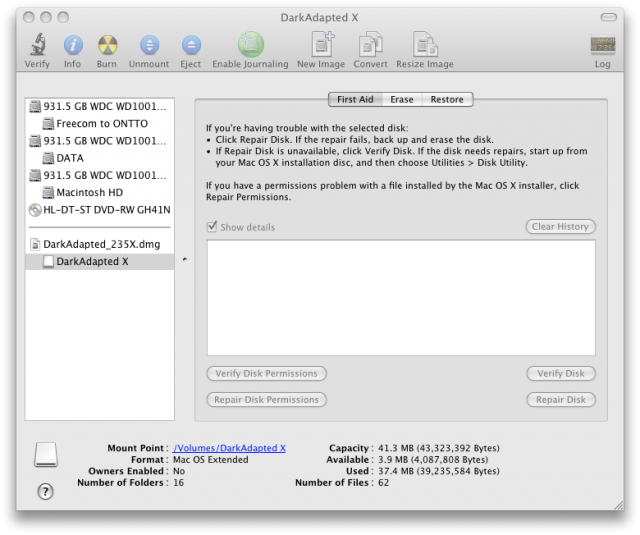Switch to the Restore tab

447,100
